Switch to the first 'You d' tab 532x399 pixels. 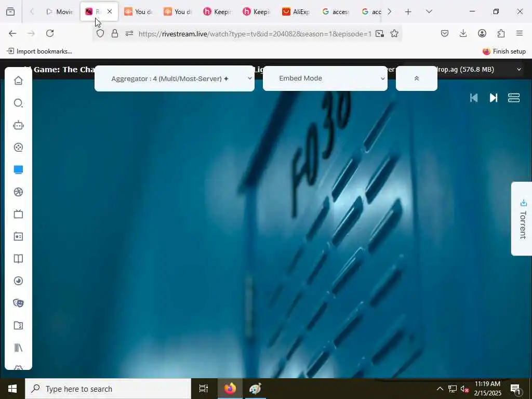138,11
